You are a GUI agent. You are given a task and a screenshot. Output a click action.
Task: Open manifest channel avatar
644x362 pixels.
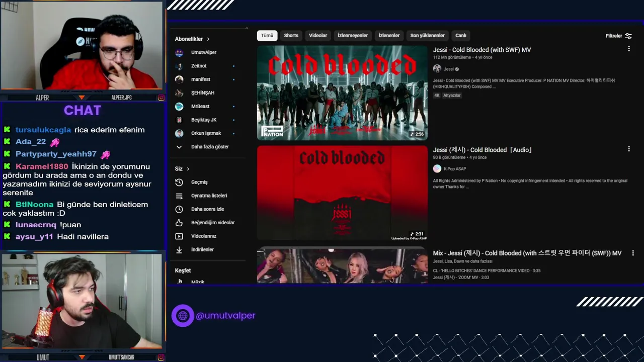point(179,79)
